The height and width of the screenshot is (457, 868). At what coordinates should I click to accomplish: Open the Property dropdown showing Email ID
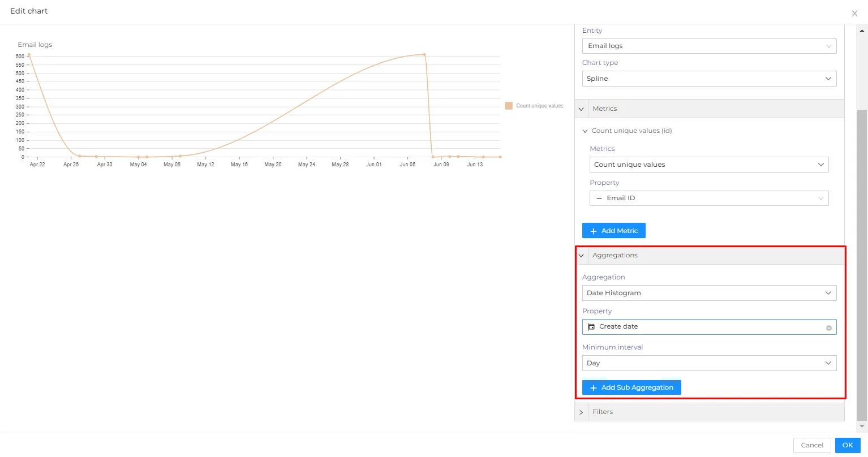(709, 198)
